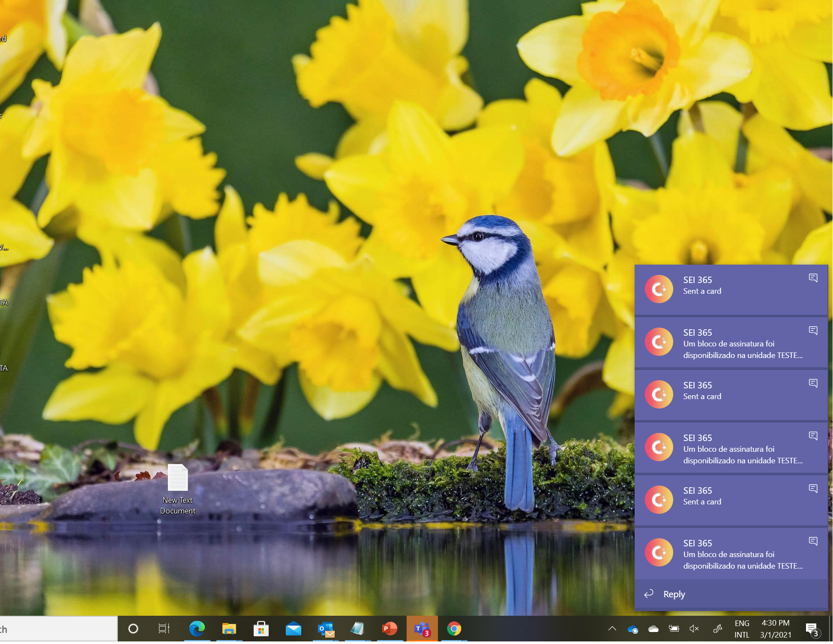This screenshot has width=833, height=644.
Task: Open File Explorer from taskbar
Action: 229,629
